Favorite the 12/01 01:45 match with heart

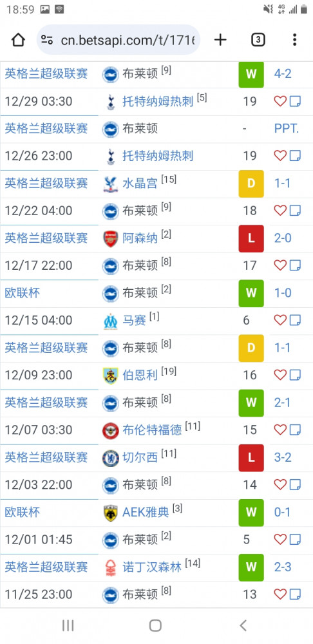tap(280, 539)
